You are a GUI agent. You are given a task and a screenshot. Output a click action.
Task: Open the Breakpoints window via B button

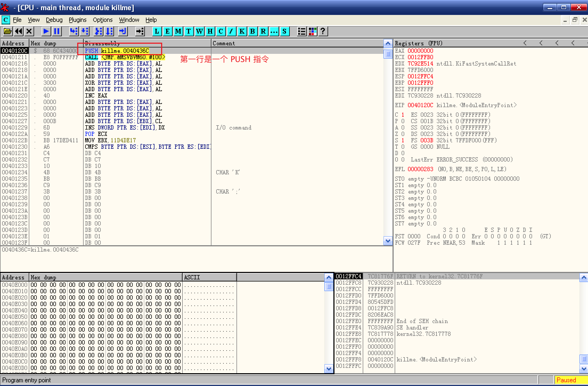tap(252, 31)
